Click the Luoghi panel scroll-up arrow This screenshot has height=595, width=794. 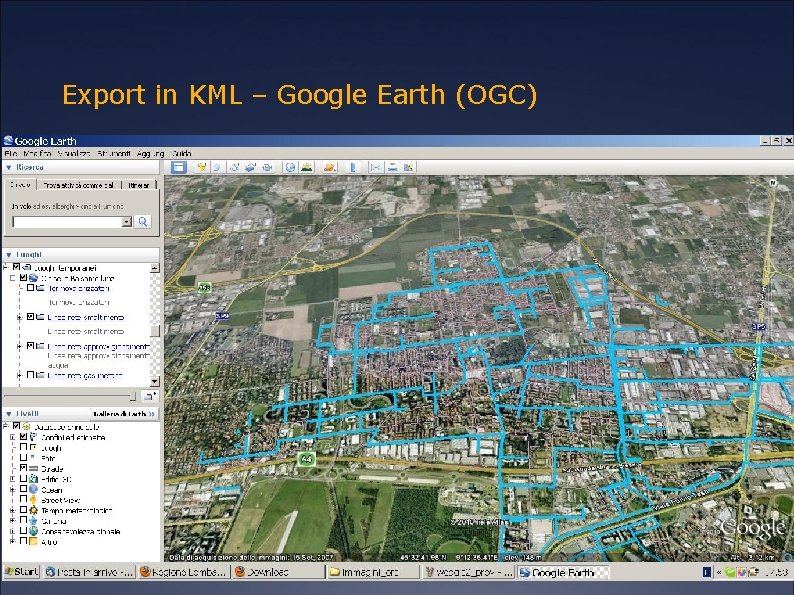tap(155, 267)
